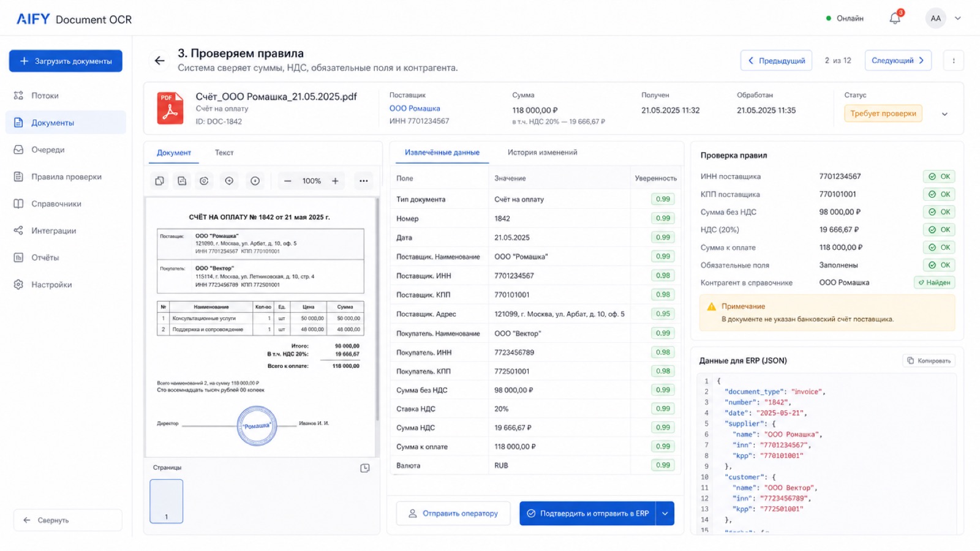Click the Примечание warning note

click(x=827, y=313)
